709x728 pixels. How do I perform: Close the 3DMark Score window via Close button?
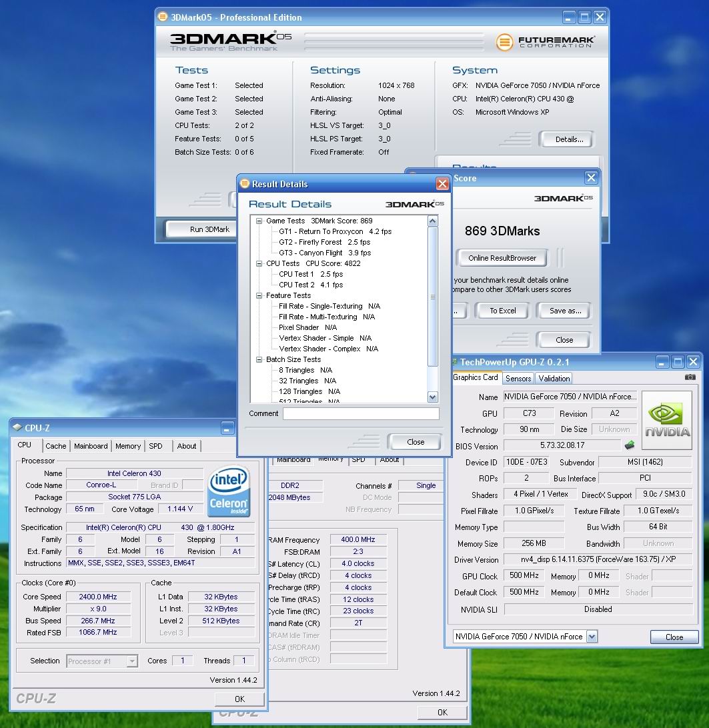564,340
